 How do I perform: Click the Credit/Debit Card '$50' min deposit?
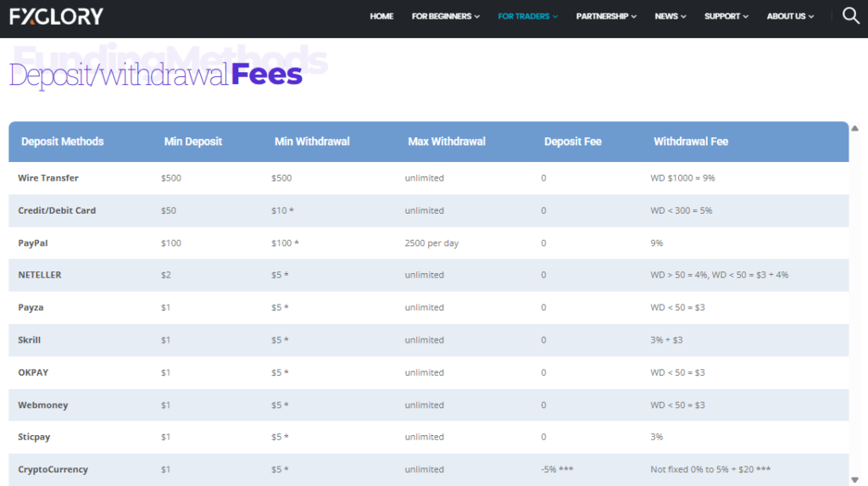point(169,210)
